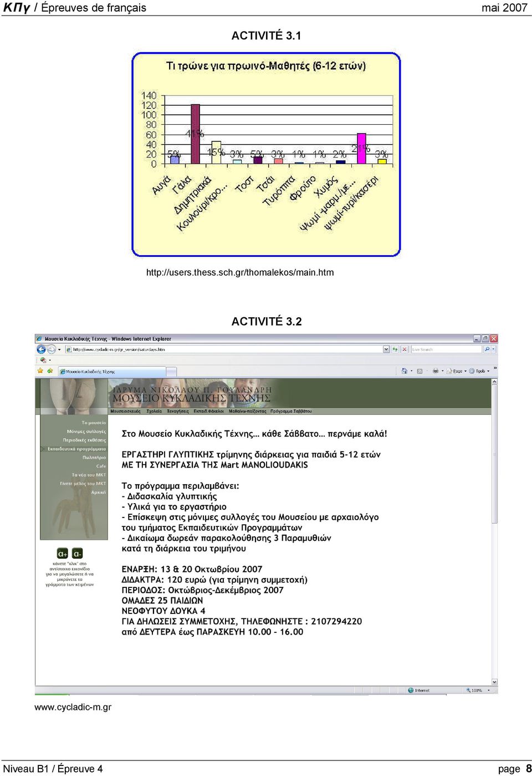Click the ΔΙΔΑΚΤΡΑ: 120 ευρώ line
Image resolution: width=532 pixels, height=776 pixels.
[214, 580]
